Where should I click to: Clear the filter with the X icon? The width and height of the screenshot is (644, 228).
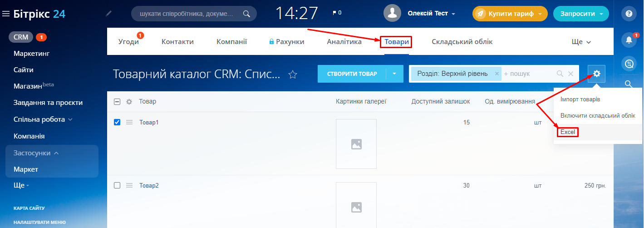pyautogui.click(x=571, y=74)
